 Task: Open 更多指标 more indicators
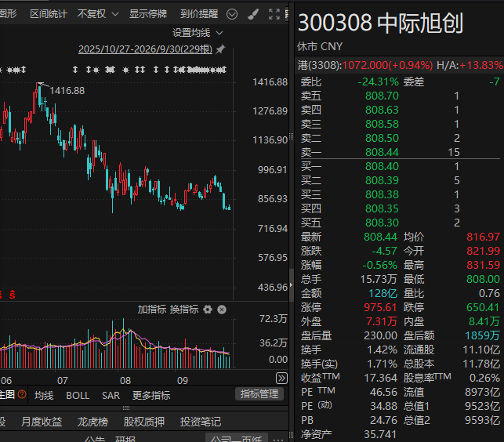point(151,395)
